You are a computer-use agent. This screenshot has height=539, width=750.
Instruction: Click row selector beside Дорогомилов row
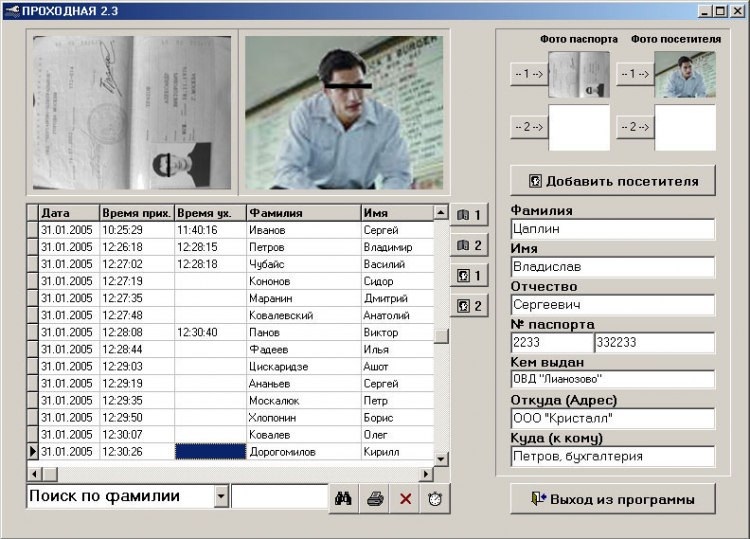pyautogui.click(x=33, y=452)
